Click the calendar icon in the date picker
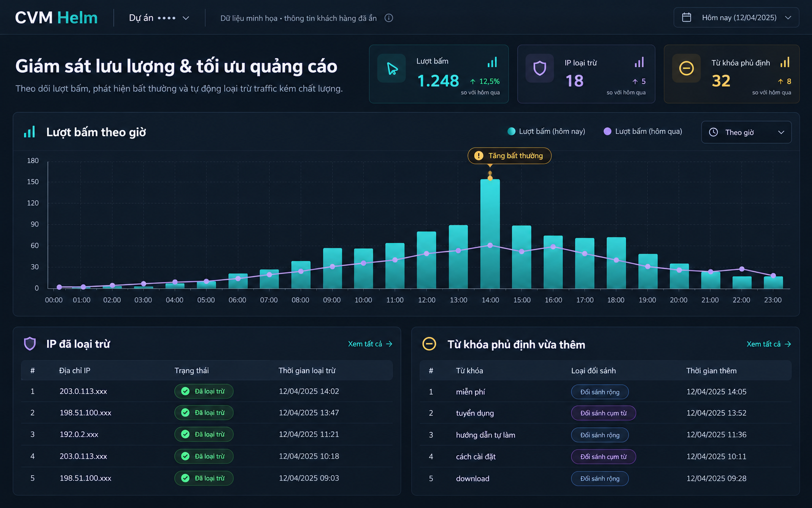Screen dimensions: 812x508 [687, 17]
